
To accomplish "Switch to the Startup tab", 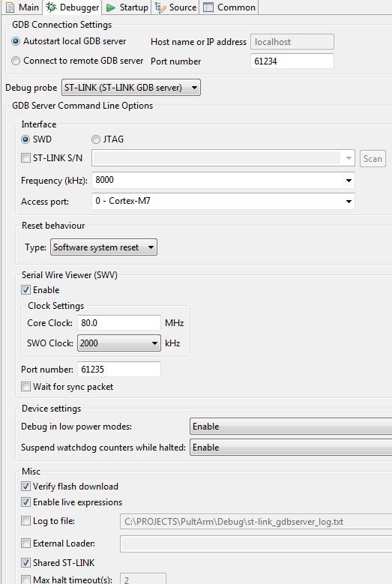I will click(127, 7).
